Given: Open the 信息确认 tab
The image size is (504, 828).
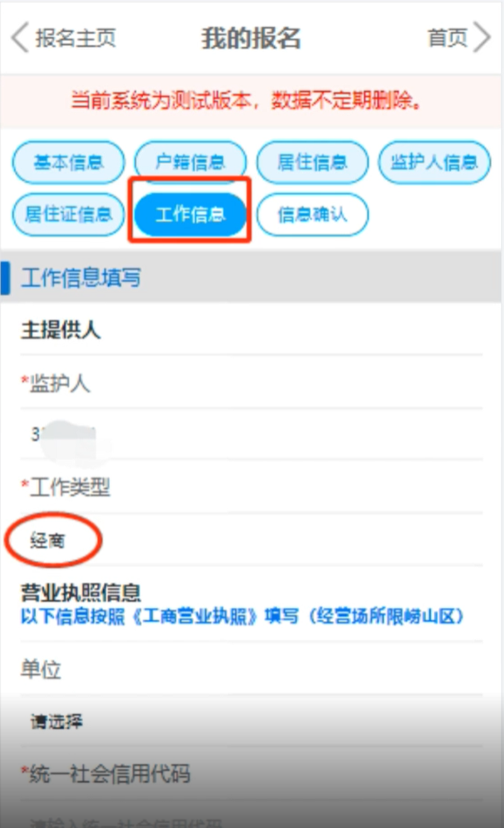Looking at the screenshot, I should click(313, 214).
